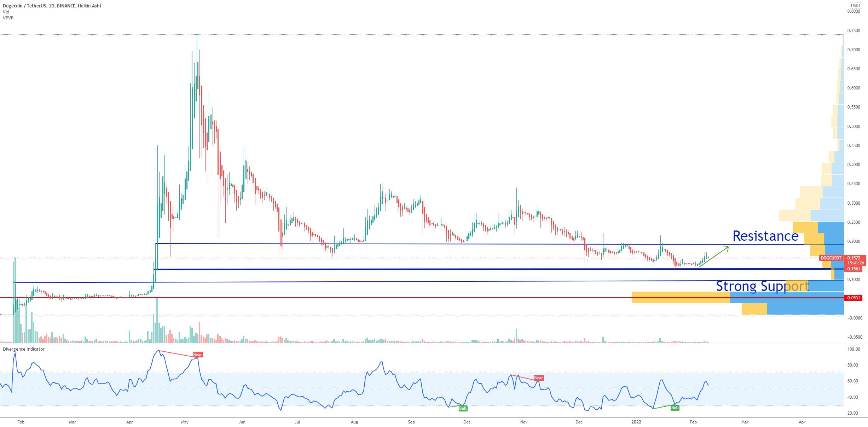Click the Bull divergence tag near late January 2022
The width and height of the screenshot is (868, 427).
pos(675,408)
